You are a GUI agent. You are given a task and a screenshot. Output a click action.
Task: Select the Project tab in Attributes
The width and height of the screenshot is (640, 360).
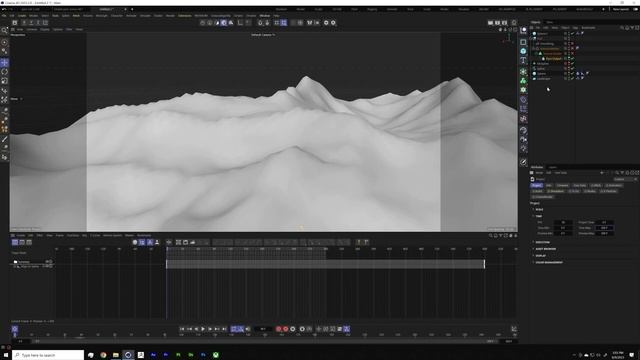536,185
